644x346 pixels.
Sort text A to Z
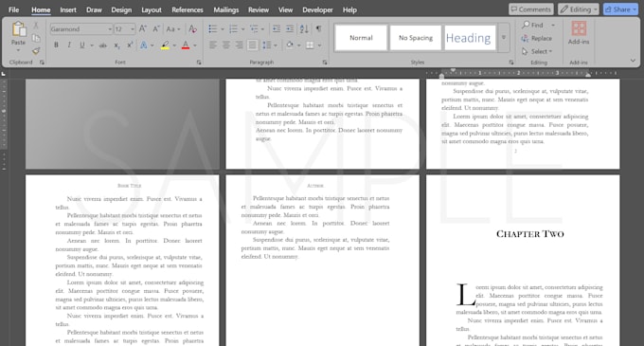pos(304,28)
